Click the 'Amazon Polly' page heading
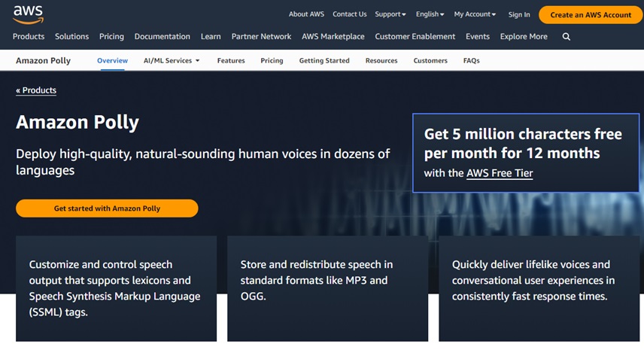 pyautogui.click(x=77, y=122)
